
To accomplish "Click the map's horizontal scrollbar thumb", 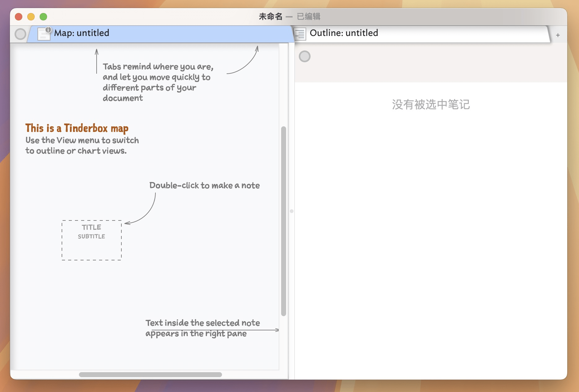I will click(x=150, y=375).
